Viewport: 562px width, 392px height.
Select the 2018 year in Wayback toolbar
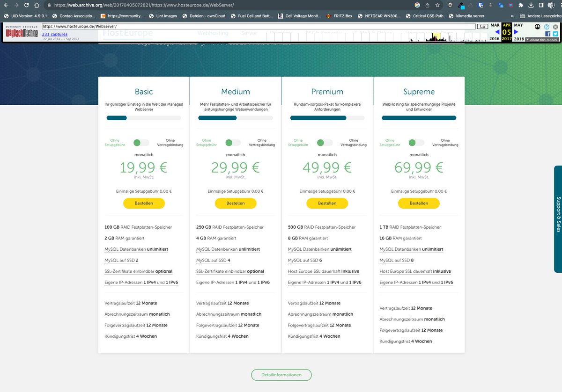tap(518, 39)
